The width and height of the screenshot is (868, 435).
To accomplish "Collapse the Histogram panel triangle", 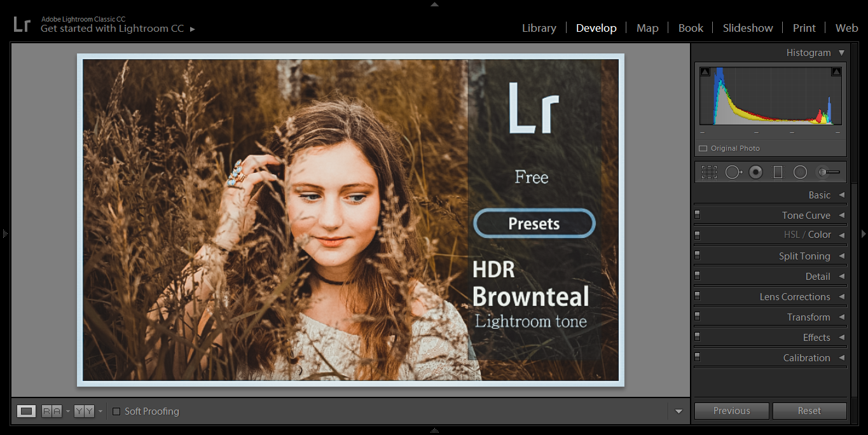I will 841,53.
